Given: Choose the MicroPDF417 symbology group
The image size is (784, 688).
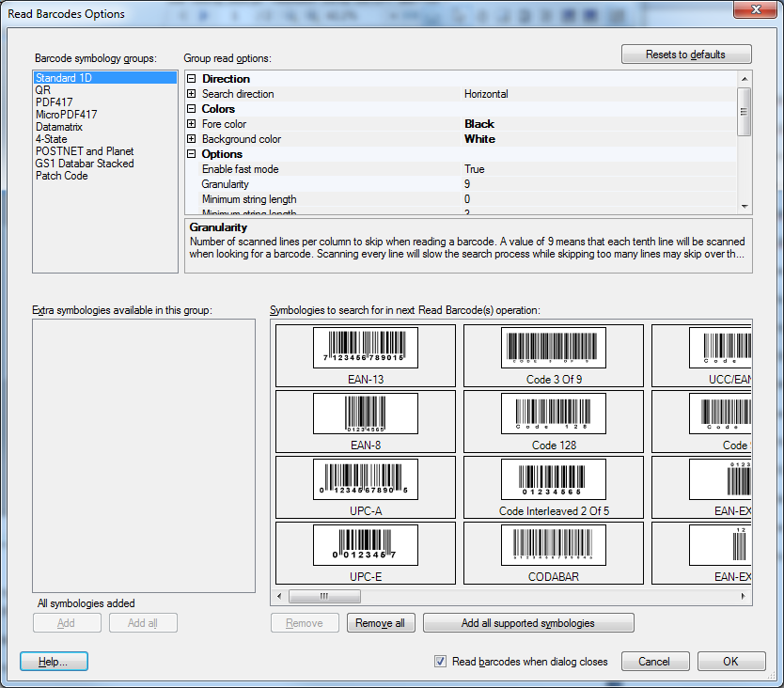Looking at the screenshot, I should [105, 115].
